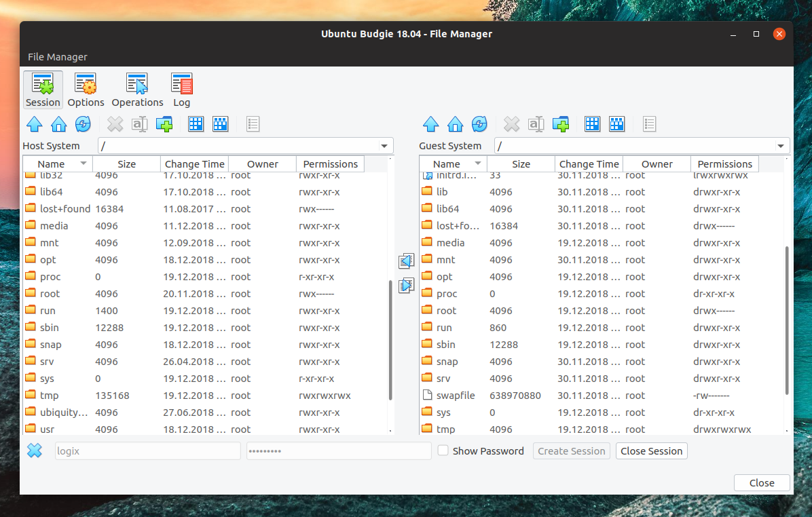Click Select All icon in Host toolbar
The image size is (812, 517).
coord(196,124)
